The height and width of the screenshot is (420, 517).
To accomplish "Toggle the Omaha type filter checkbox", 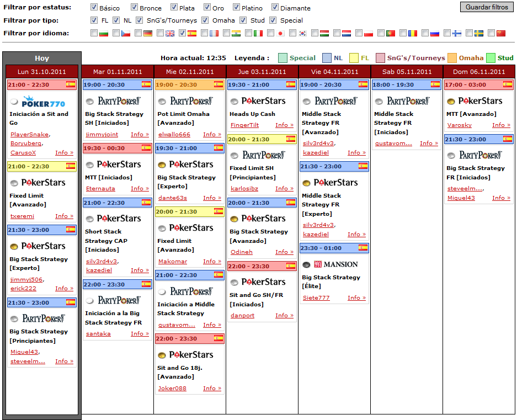I will [205, 20].
